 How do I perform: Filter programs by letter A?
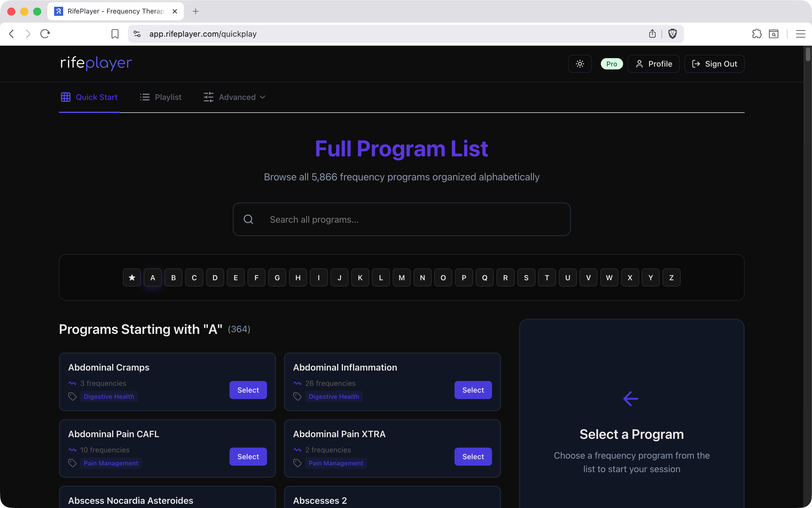pos(153,277)
